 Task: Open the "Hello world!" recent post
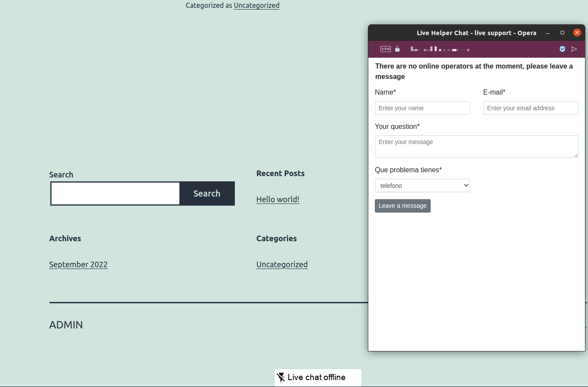point(278,199)
